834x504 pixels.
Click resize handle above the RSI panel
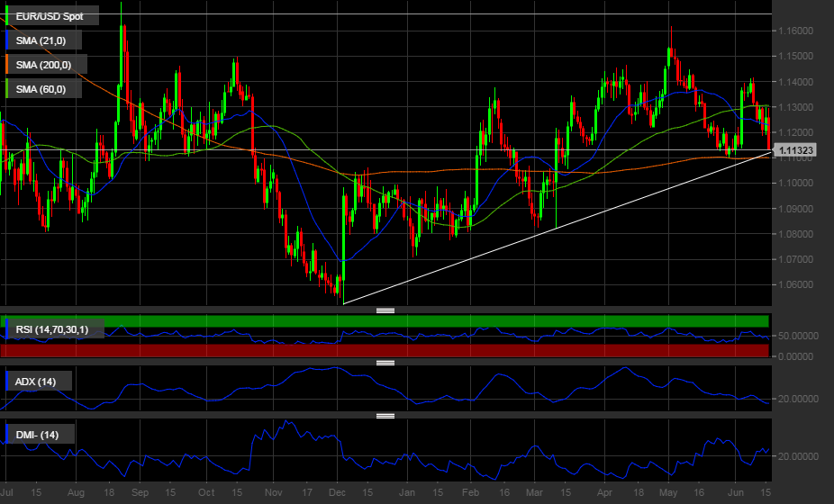click(385, 310)
